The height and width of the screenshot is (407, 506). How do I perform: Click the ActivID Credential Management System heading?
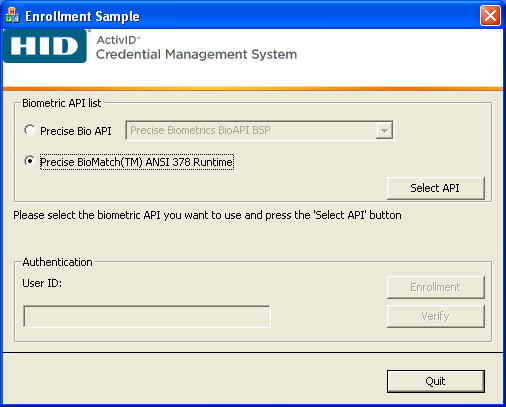pyautogui.click(x=196, y=48)
